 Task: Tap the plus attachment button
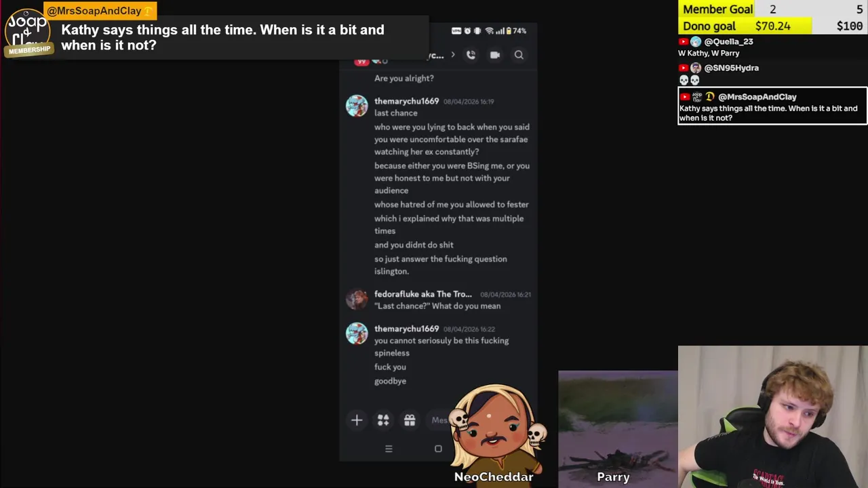click(357, 420)
